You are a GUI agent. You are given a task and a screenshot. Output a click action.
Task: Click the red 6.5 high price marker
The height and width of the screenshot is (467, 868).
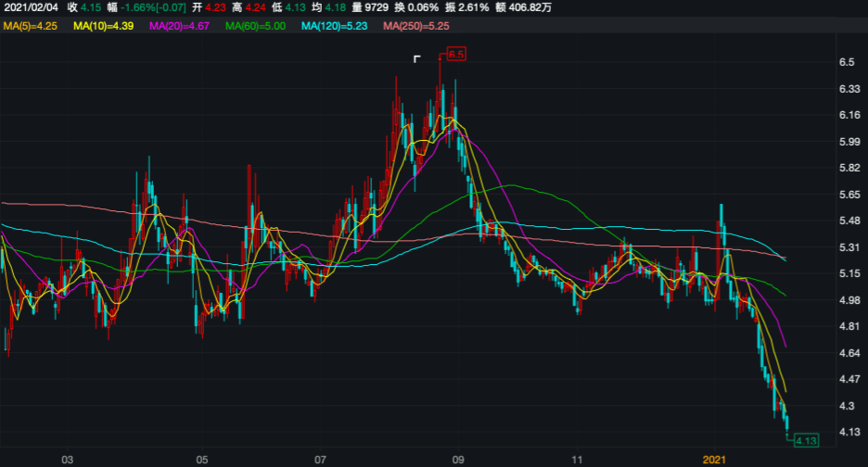click(x=455, y=55)
